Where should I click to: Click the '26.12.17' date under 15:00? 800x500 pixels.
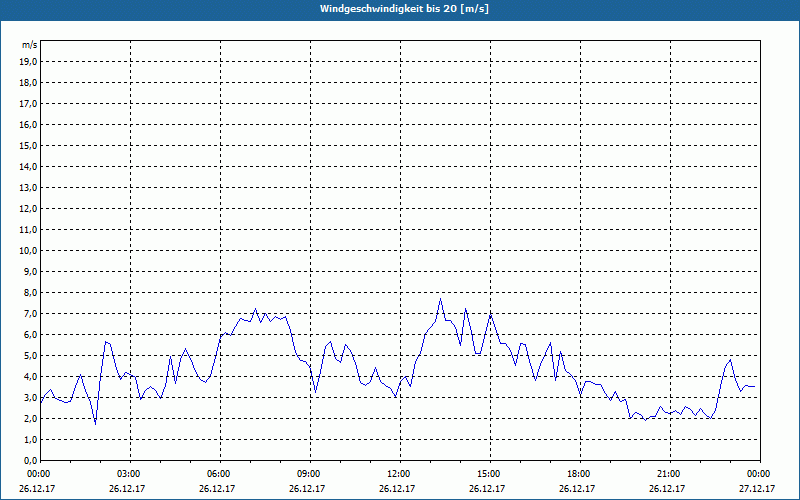487,488
